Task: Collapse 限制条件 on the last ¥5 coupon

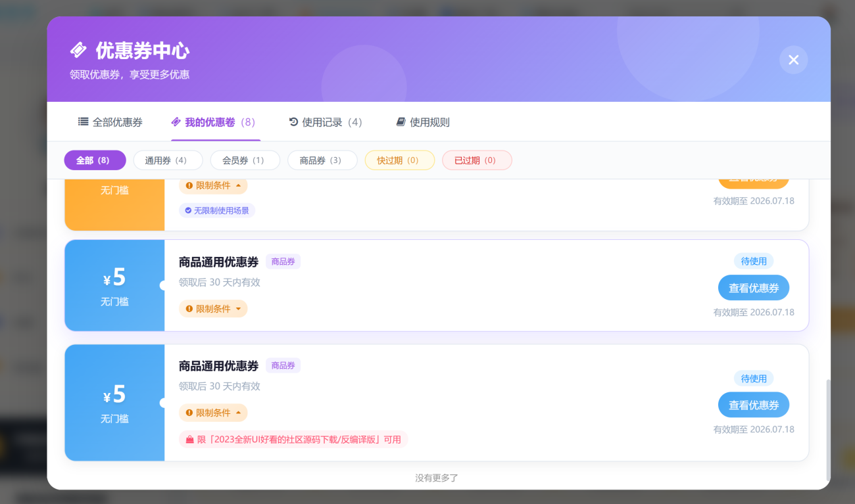Action: click(213, 413)
